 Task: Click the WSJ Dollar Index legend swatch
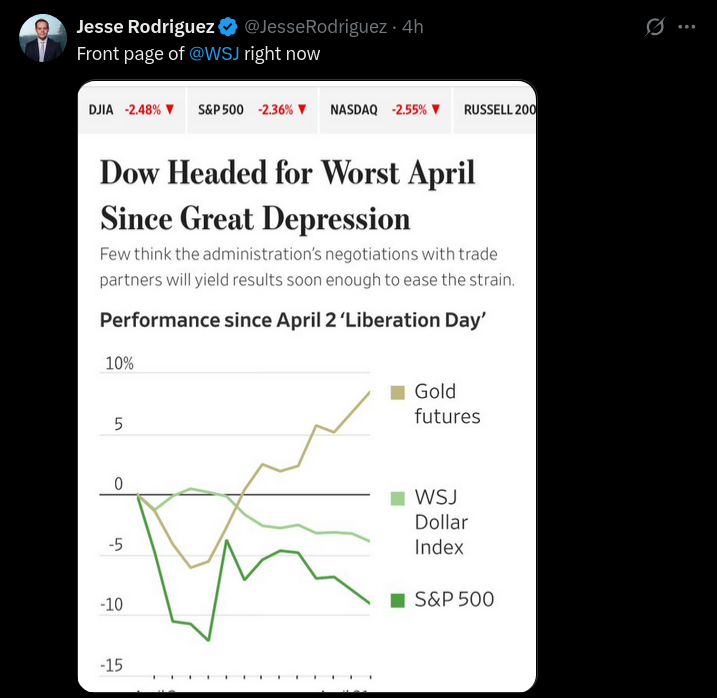[397, 497]
